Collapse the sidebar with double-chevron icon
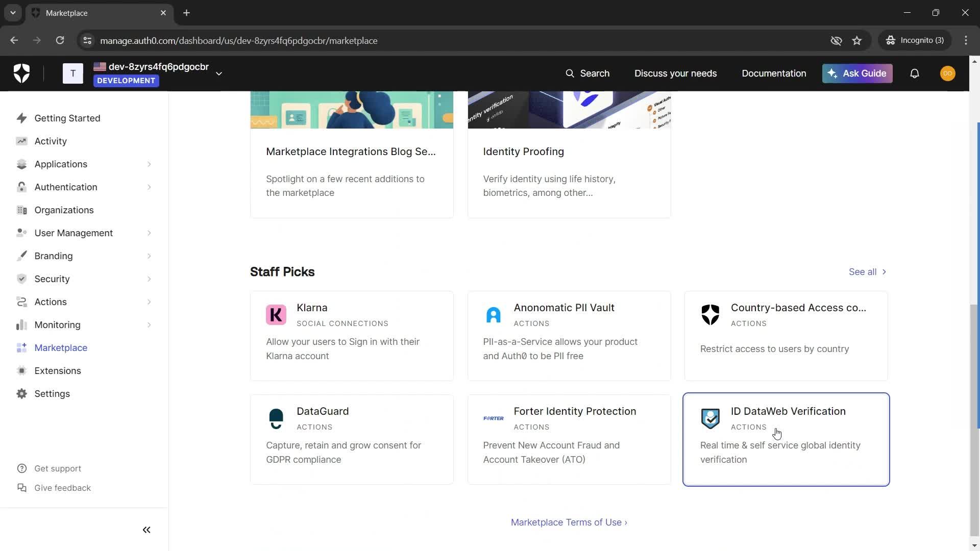Viewport: 980px width, 551px height. (x=146, y=530)
